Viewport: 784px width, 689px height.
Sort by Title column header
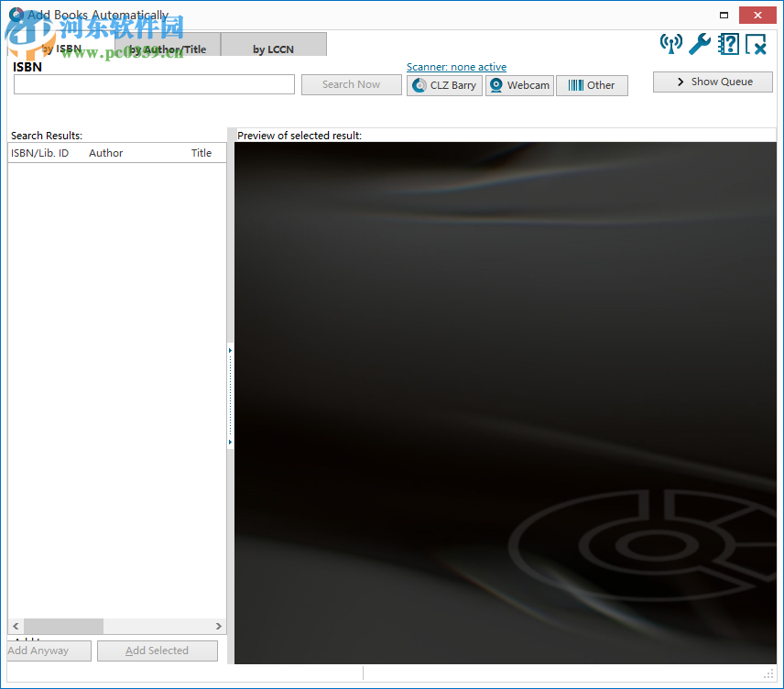(201, 153)
